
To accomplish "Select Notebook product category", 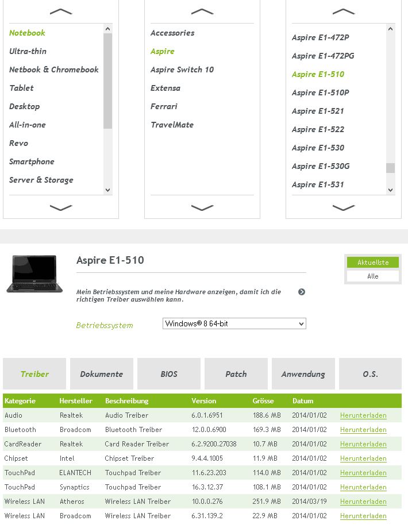I will tap(27, 33).
